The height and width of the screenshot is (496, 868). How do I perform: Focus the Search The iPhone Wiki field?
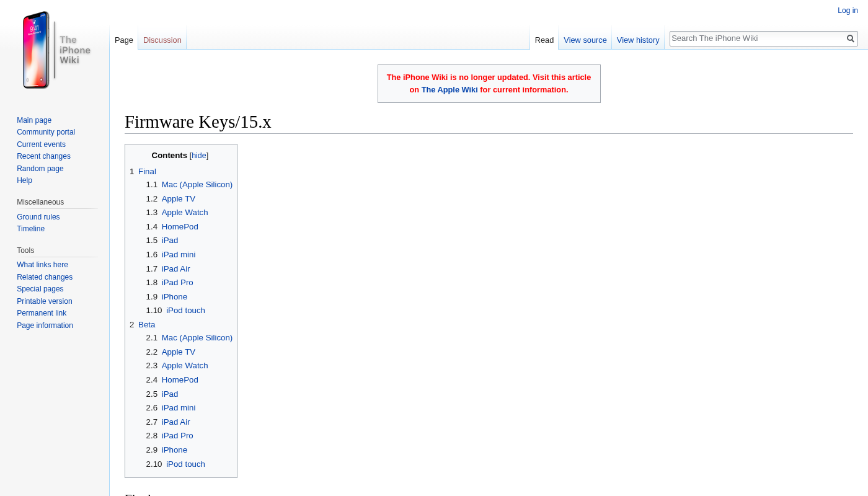tap(756, 38)
